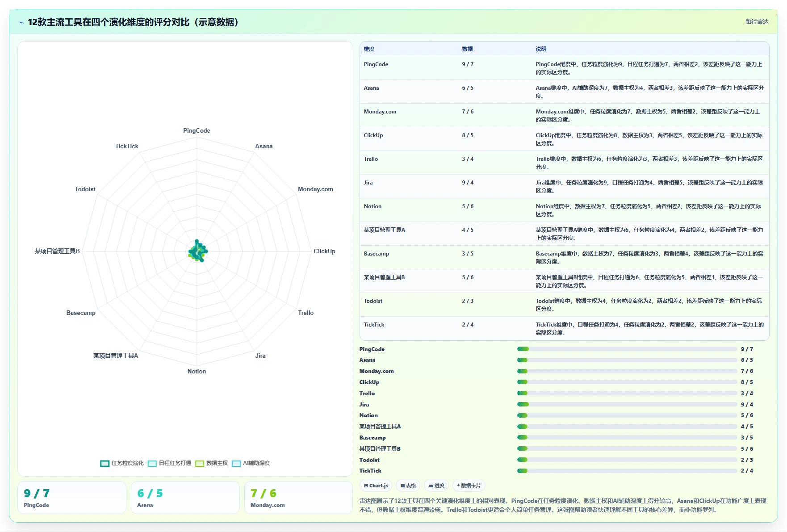Click the Trello axis label on radar chart
This screenshot has width=787, height=532.
point(306,313)
